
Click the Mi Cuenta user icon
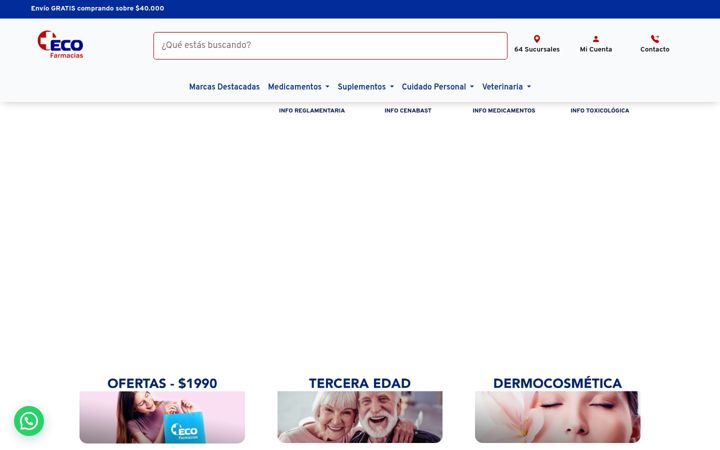click(596, 39)
